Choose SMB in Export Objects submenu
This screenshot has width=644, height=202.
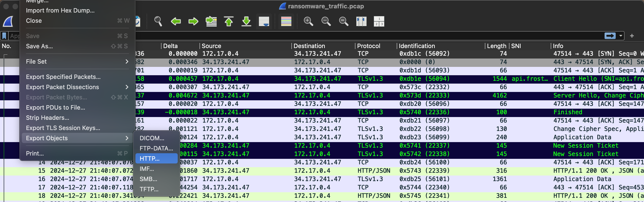click(157, 179)
